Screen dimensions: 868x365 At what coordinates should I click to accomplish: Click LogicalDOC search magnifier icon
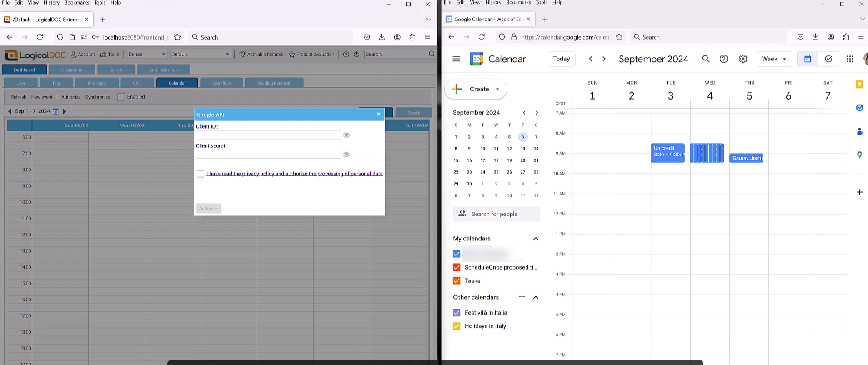(x=432, y=54)
